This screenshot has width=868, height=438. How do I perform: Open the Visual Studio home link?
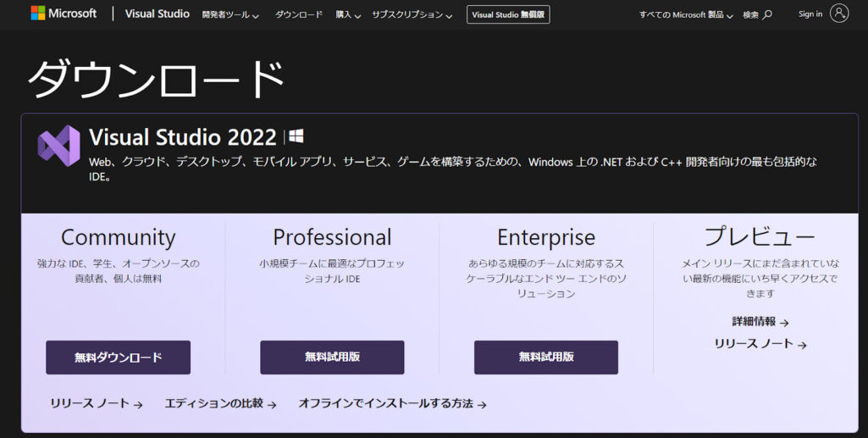[x=158, y=14]
